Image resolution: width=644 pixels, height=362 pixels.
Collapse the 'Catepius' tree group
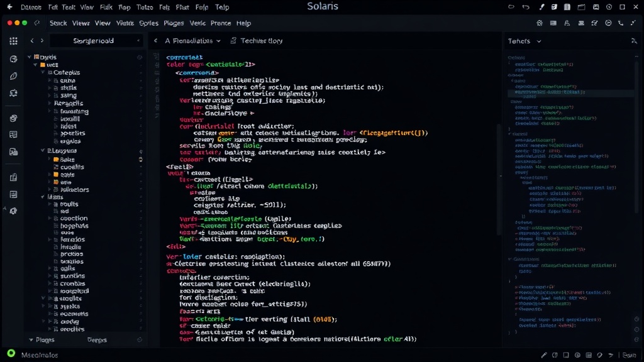pyautogui.click(x=43, y=72)
